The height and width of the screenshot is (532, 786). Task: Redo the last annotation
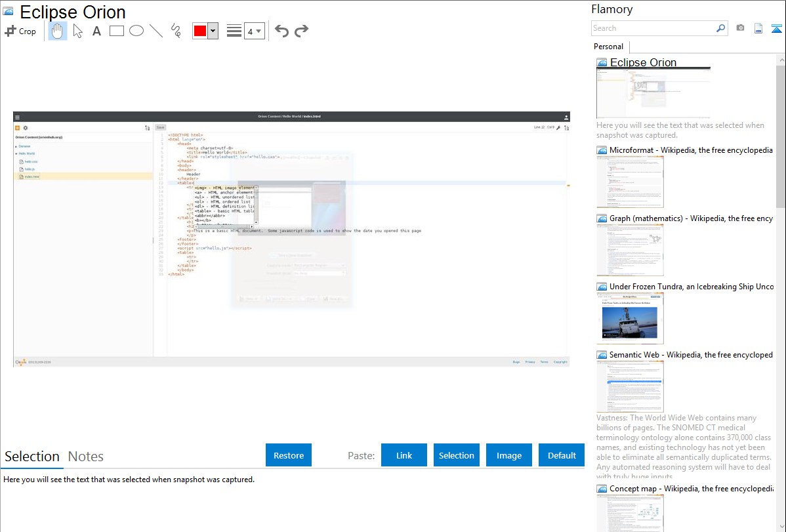point(301,31)
